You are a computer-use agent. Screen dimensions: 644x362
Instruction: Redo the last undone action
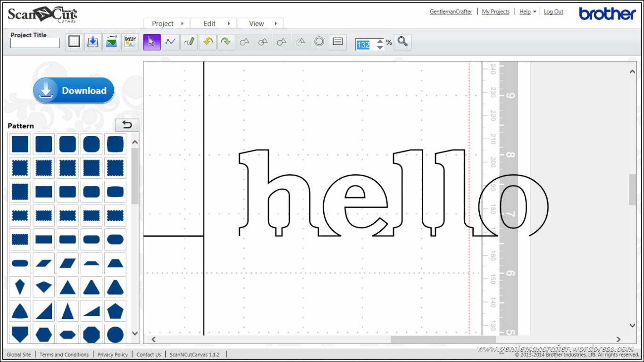tap(226, 42)
